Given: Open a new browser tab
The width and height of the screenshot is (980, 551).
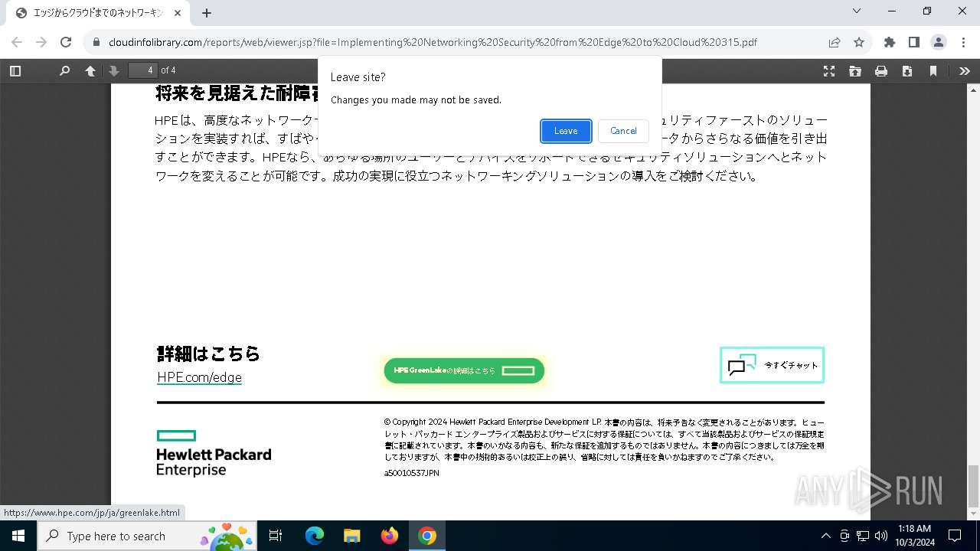Looking at the screenshot, I should pos(207,13).
